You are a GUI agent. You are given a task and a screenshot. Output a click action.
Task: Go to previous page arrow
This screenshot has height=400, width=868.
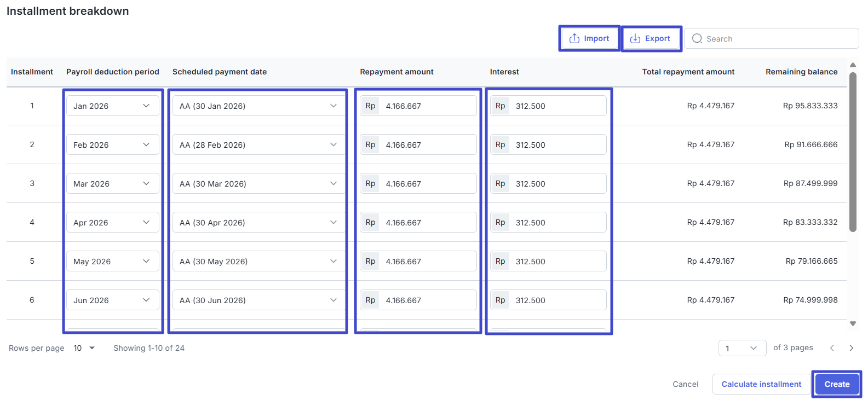click(832, 348)
